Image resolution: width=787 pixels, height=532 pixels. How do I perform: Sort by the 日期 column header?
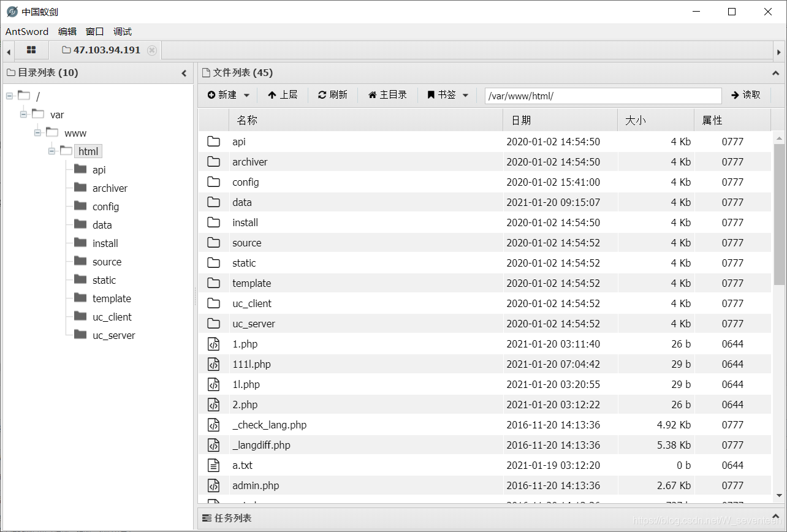(x=560, y=120)
